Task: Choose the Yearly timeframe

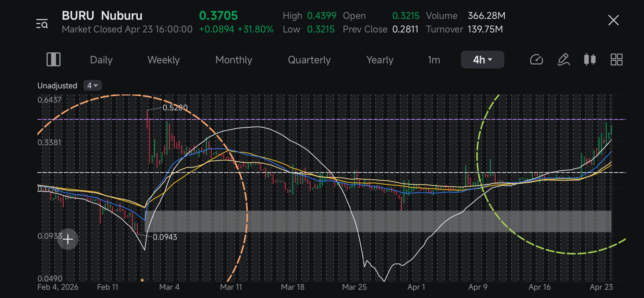Action: click(x=380, y=60)
